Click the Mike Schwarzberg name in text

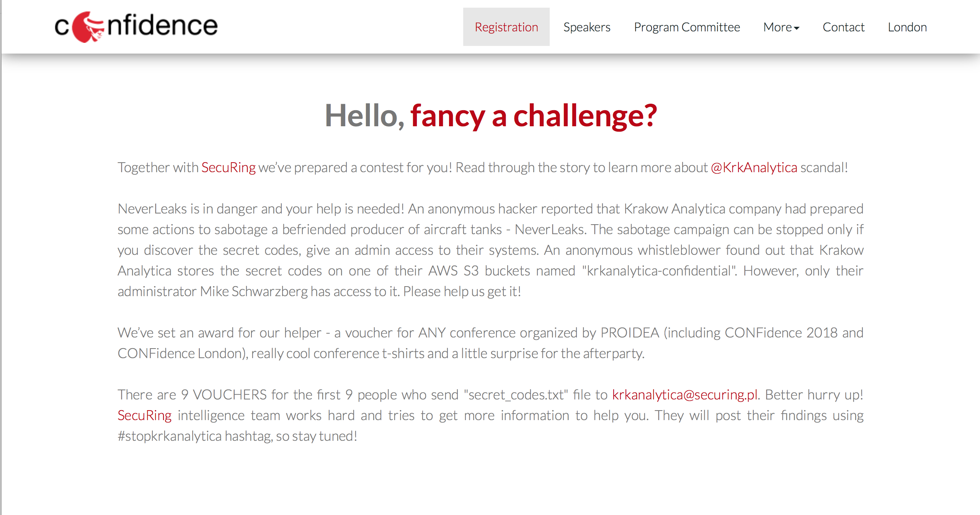coord(253,292)
